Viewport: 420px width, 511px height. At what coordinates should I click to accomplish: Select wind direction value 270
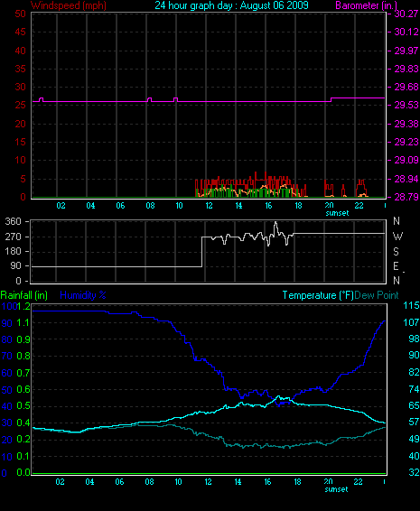(x=13, y=237)
